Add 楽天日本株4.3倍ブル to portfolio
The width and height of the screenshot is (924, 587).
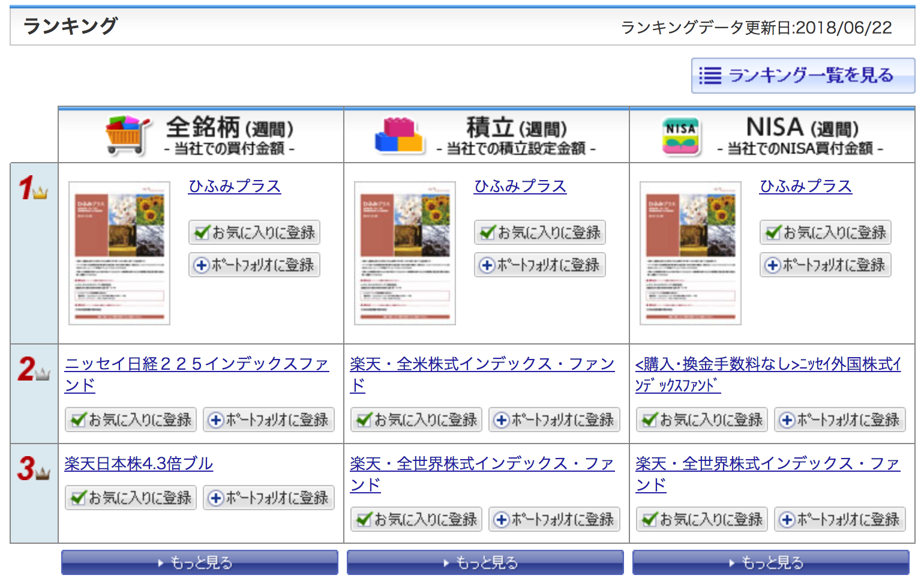point(269,498)
